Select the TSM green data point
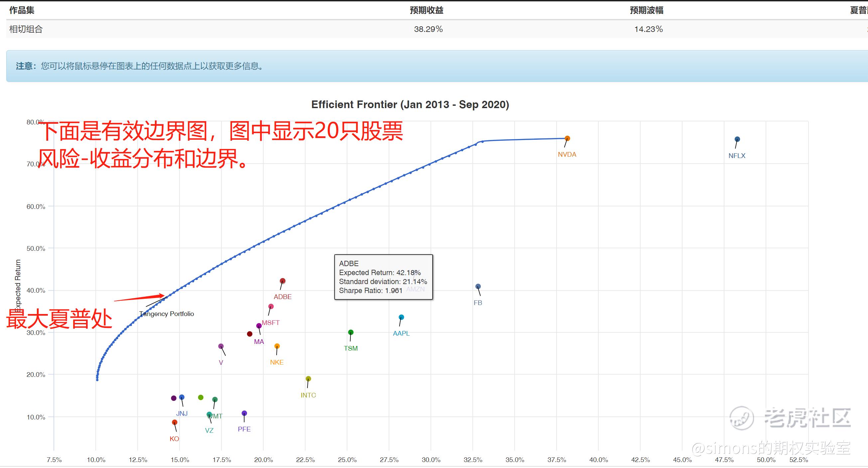Screen dimensions: 868x468 [351, 332]
